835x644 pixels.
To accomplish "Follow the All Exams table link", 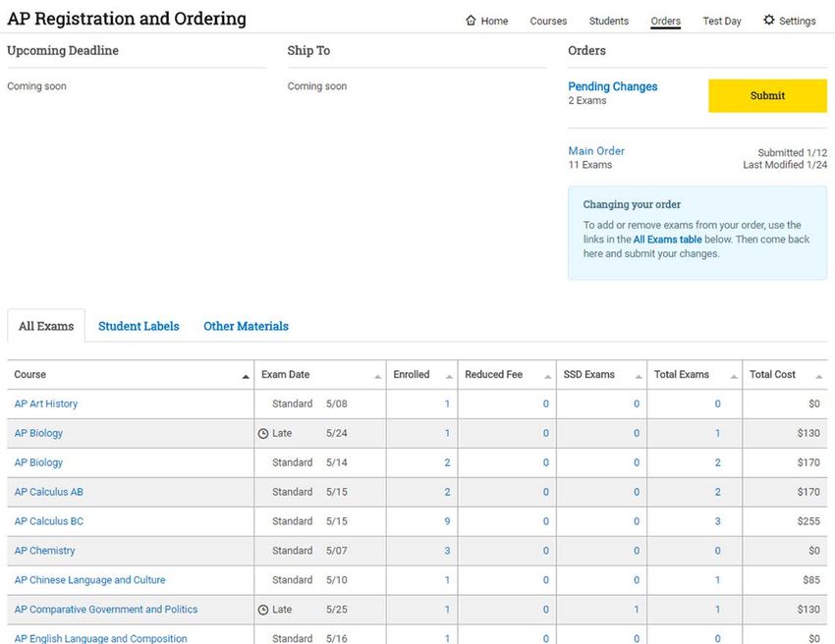I will pyautogui.click(x=667, y=240).
